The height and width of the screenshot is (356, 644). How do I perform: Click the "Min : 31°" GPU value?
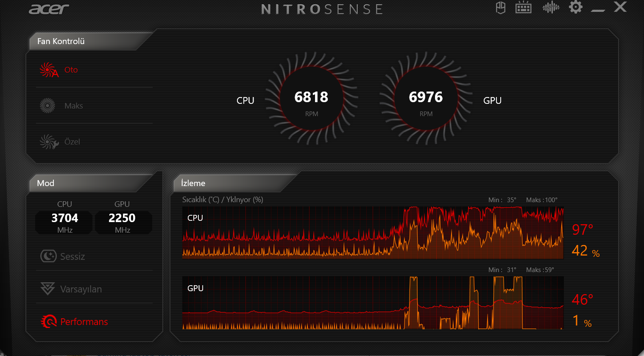pyautogui.click(x=502, y=270)
